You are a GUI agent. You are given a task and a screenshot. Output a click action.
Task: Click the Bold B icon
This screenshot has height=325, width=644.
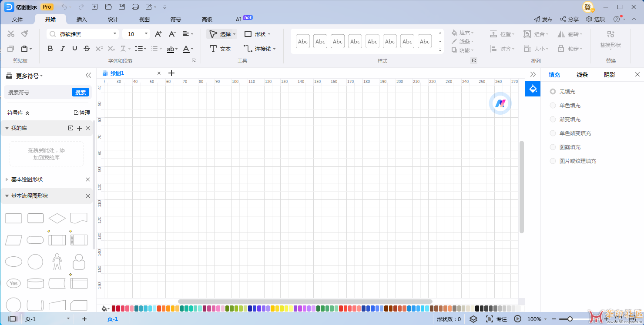click(50, 49)
